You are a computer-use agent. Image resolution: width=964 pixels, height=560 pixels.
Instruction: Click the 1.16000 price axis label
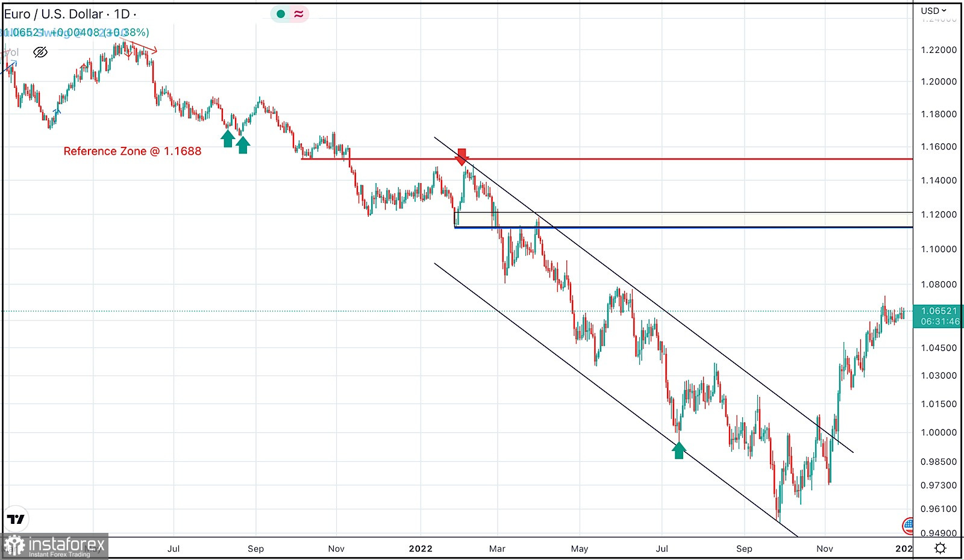(939, 147)
